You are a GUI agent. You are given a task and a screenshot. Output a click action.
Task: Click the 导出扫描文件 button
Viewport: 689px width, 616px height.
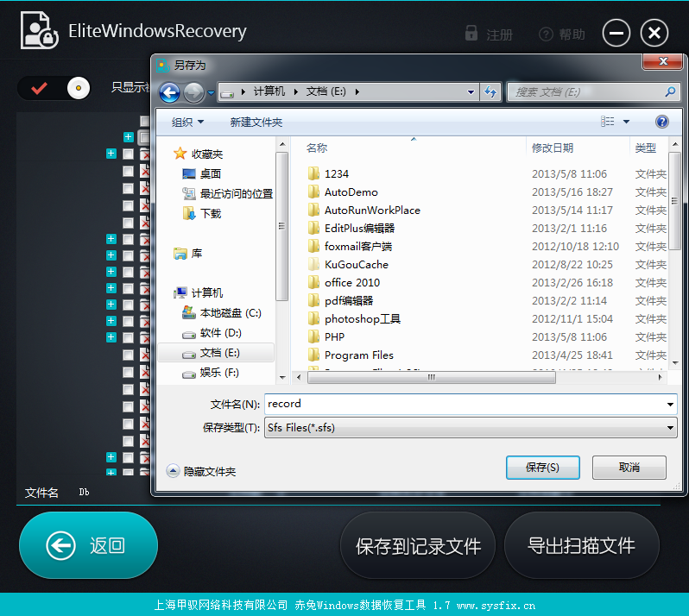pyautogui.click(x=581, y=546)
